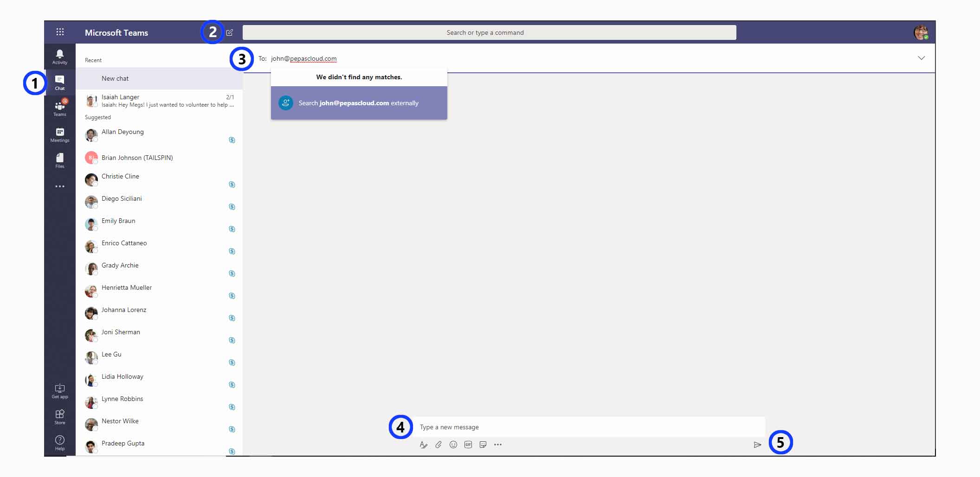Image resolution: width=980 pixels, height=477 pixels.
Task: Click Skype icon beside Allan Deyoung
Action: pos(232,140)
